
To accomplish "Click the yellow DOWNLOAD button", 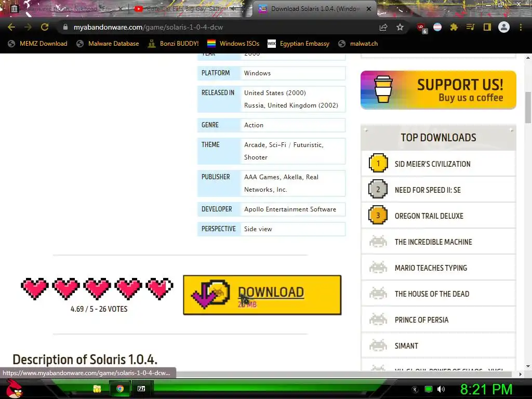I will pyautogui.click(x=262, y=295).
